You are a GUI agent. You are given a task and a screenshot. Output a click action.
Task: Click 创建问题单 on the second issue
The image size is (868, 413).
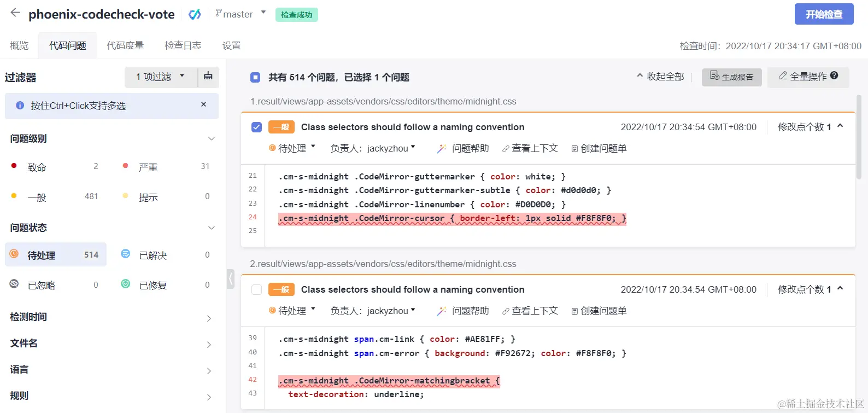pos(599,311)
